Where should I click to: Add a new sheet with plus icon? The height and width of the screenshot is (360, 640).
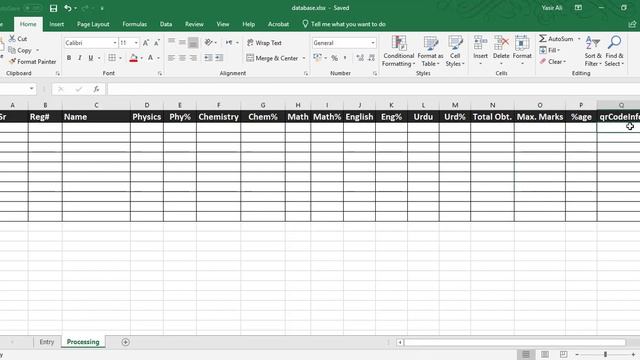coord(126,342)
